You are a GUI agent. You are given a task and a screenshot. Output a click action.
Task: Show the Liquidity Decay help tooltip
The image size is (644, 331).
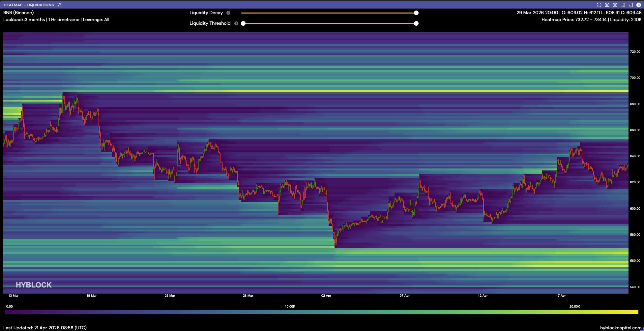(228, 13)
